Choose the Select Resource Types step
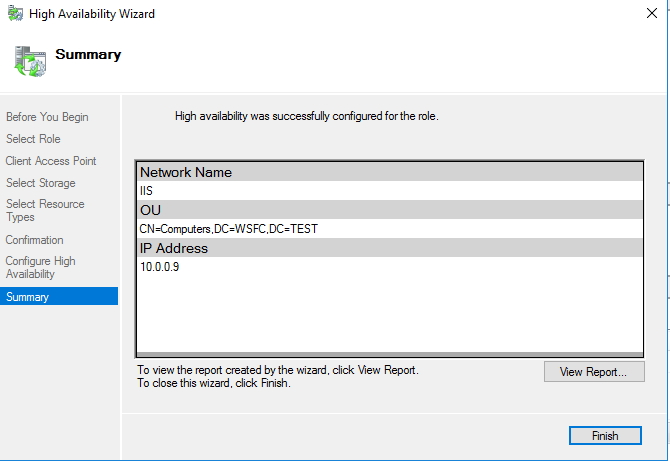The width and height of the screenshot is (670, 461). tap(45, 210)
